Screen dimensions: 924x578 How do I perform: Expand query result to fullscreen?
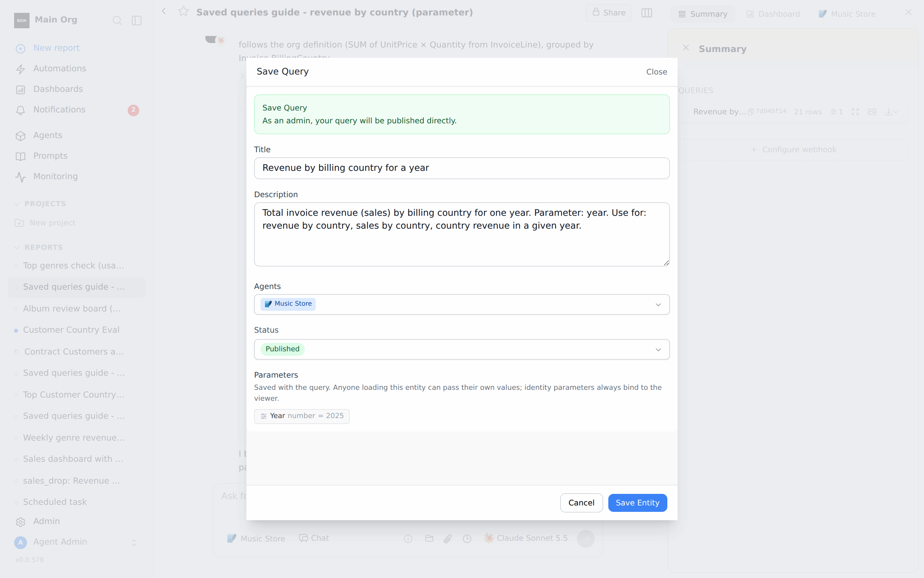[855, 112]
